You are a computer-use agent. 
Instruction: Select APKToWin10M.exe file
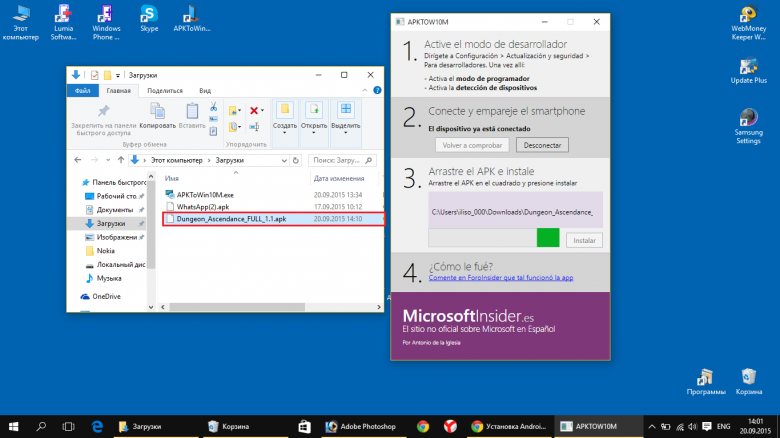pos(205,195)
